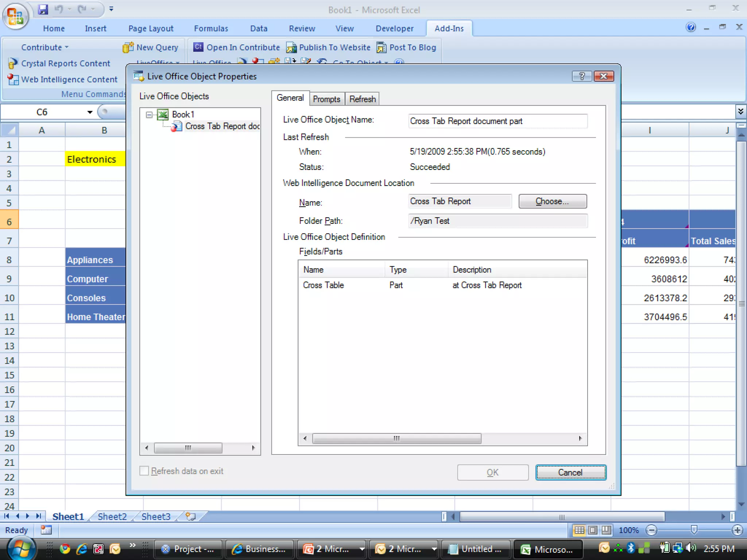Switch to Sheet2 tab
This screenshot has height=560, width=747.
pos(112,517)
